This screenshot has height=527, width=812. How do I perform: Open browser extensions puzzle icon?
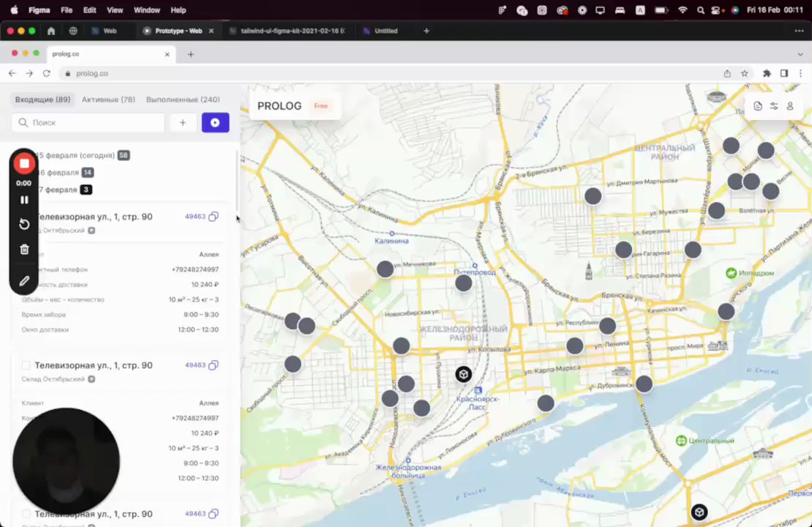[x=767, y=74]
